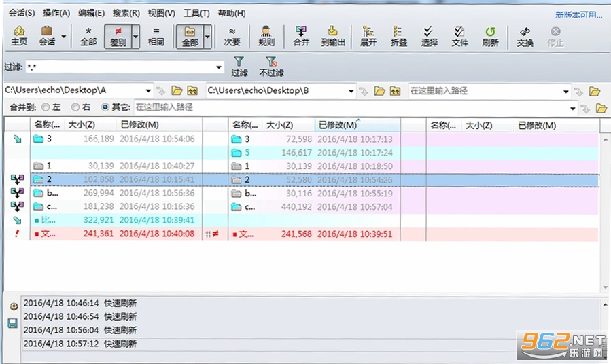The image size is (611, 364).
Task: Click the 文件 select files icon
Action: pos(459,36)
